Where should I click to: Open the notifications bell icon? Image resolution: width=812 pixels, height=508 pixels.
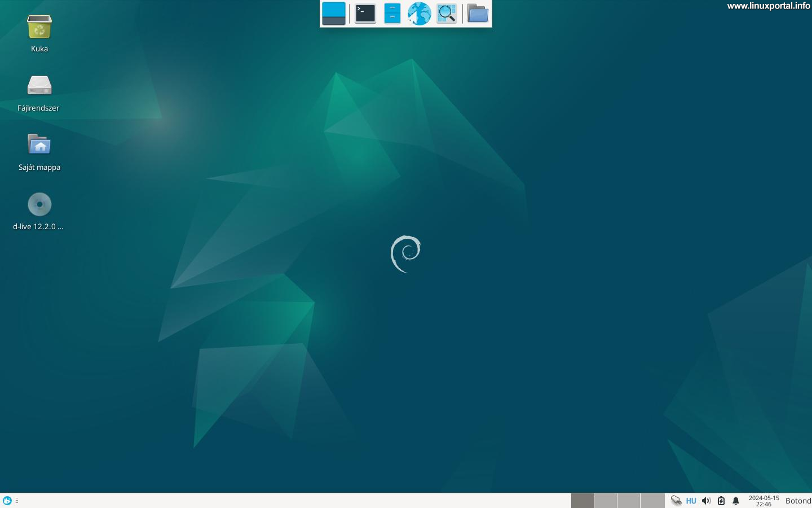point(736,501)
